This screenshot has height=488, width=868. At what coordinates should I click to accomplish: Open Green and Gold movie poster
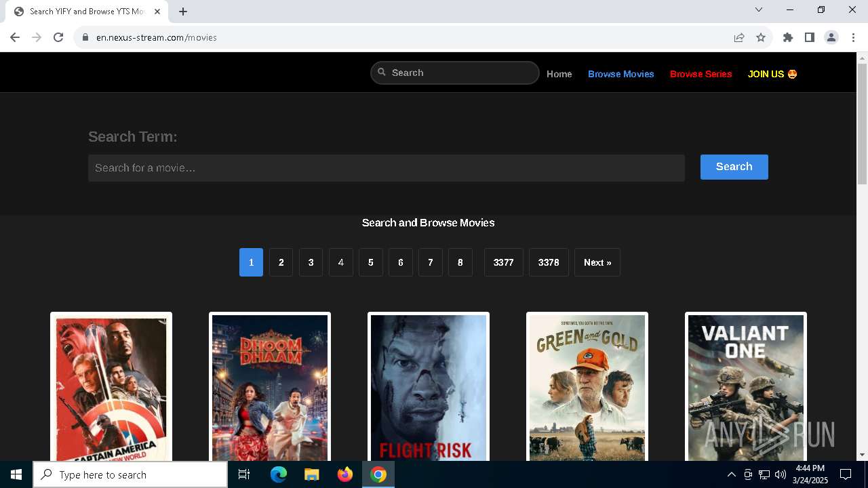click(x=587, y=386)
